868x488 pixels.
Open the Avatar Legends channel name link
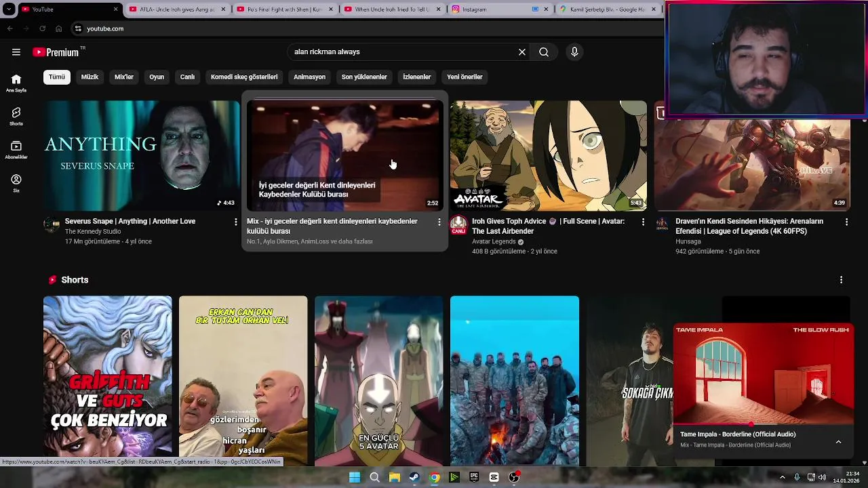point(494,242)
